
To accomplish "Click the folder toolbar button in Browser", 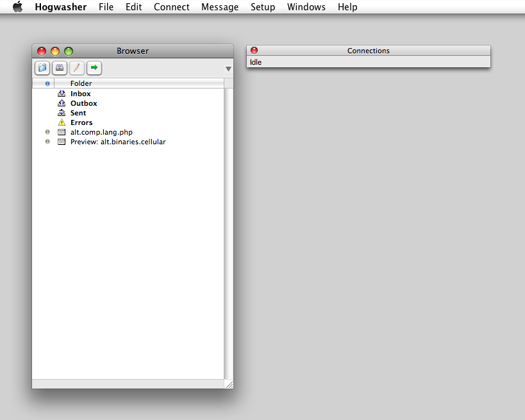I will tap(42, 68).
